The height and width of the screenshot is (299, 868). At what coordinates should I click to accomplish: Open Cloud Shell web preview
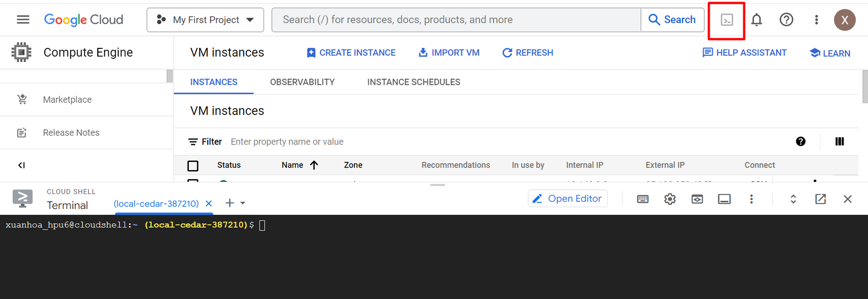coord(697,199)
